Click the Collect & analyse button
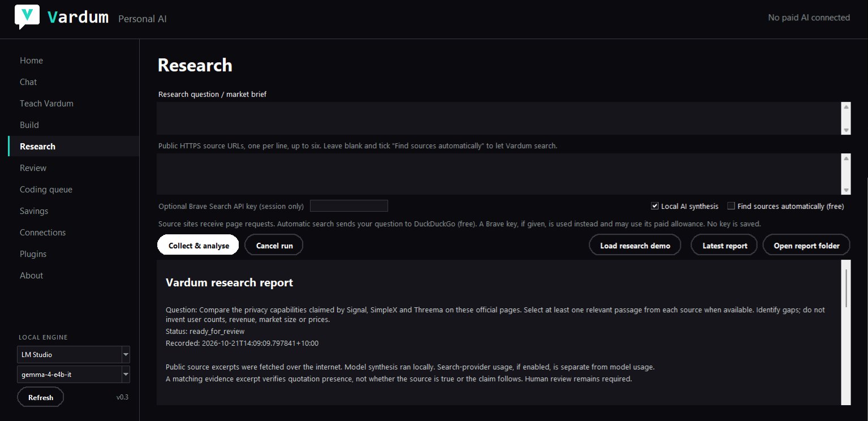This screenshot has height=421, width=868. point(199,246)
